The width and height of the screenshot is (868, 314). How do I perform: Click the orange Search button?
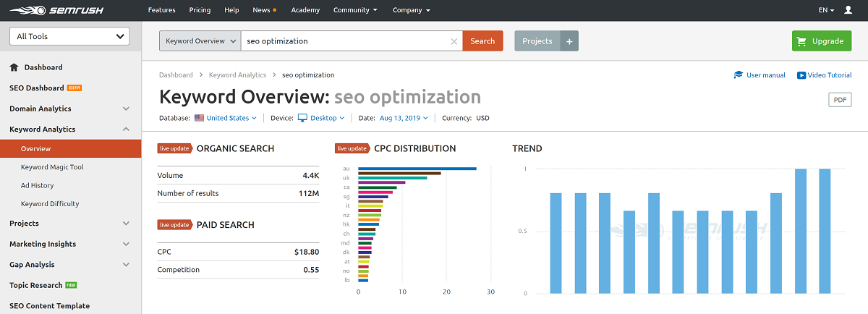pos(482,41)
